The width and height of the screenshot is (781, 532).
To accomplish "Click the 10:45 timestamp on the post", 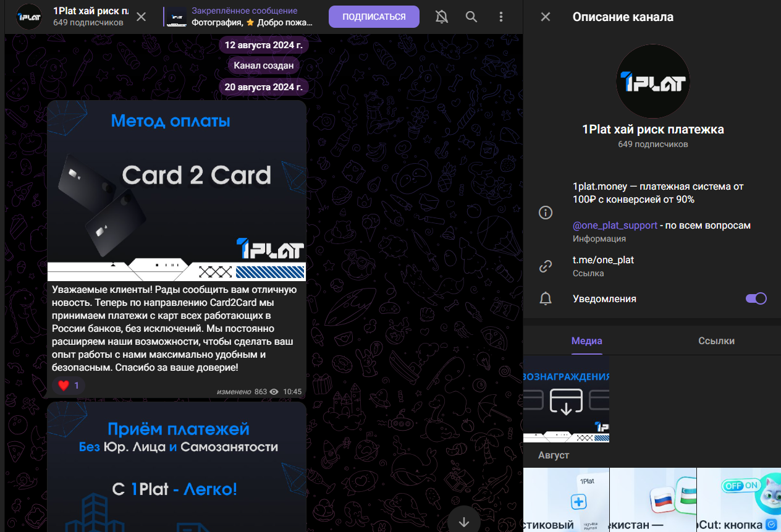I will click(292, 392).
